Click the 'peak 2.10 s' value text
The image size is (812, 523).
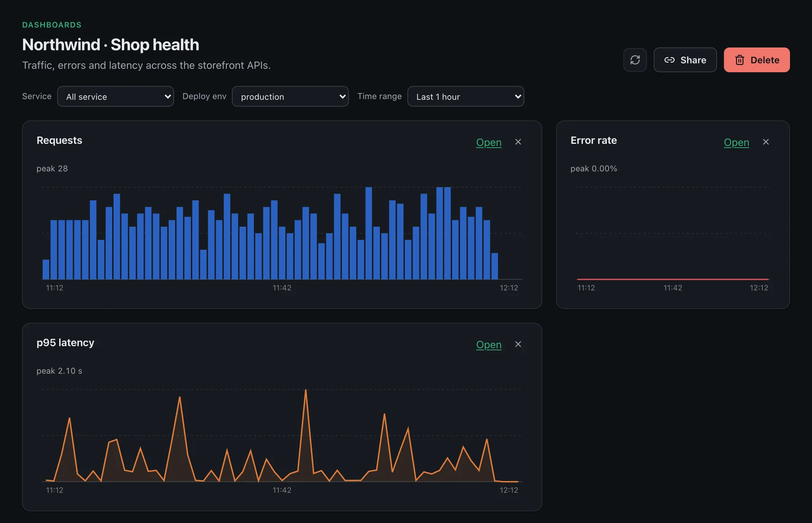(59, 371)
